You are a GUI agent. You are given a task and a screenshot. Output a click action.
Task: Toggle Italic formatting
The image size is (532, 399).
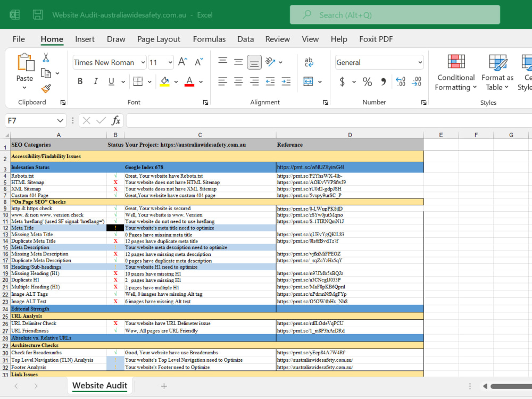pos(96,81)
